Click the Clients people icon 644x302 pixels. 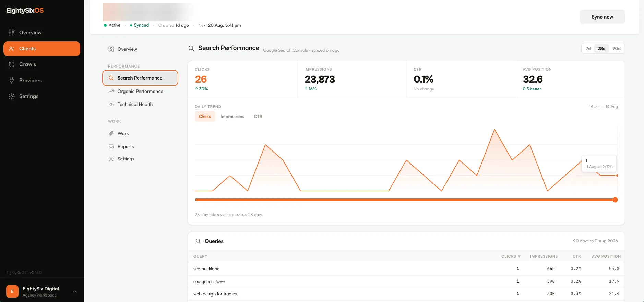pyautogui.click(x=12, y=49)
